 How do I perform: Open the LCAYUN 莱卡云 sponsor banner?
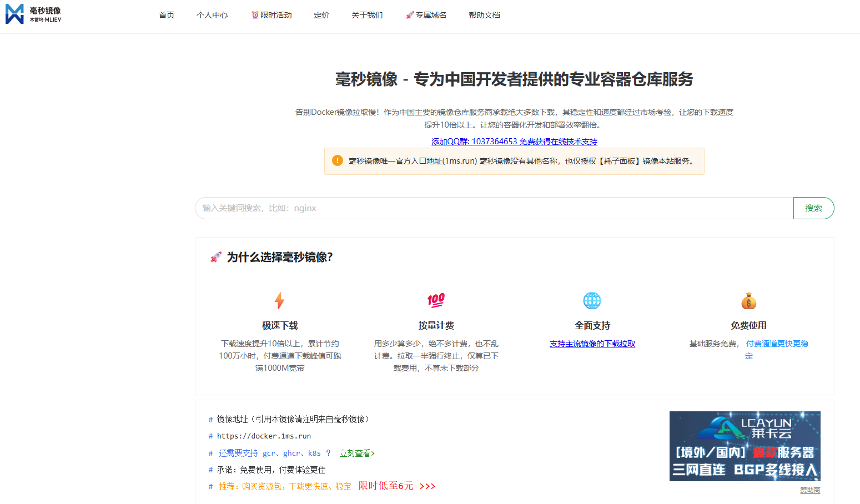click(x=745, y=446)
